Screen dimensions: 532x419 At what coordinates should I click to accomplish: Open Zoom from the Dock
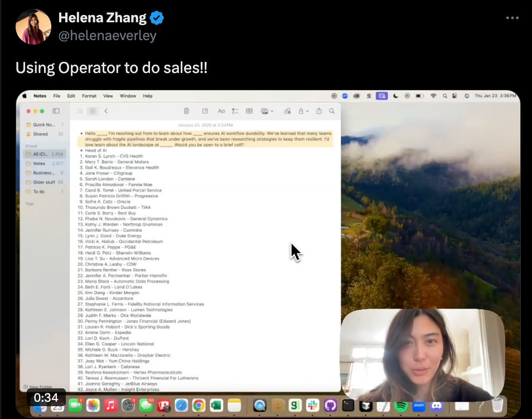[x=419, y=406]
